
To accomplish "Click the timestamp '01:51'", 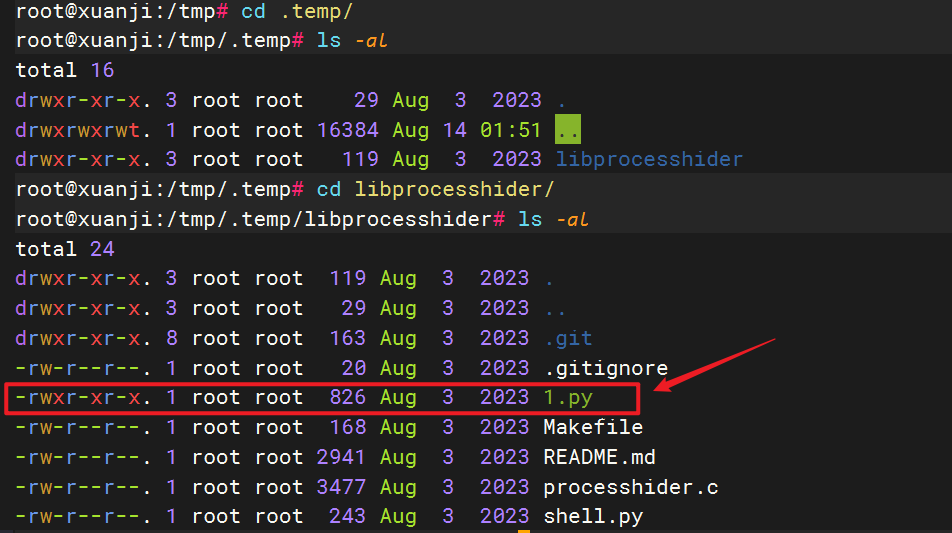I will 510,130.
